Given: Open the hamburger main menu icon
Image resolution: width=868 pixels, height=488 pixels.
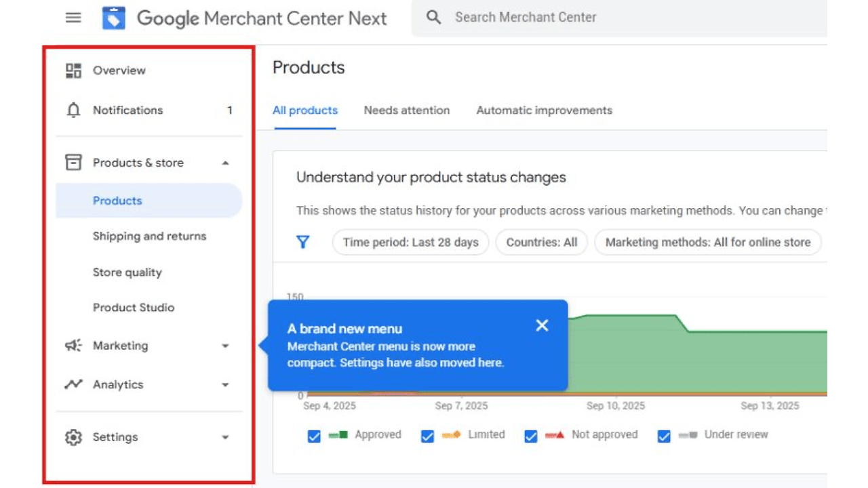Looking at the screenshot, I should pyautogui.click(x=73, y=18).
